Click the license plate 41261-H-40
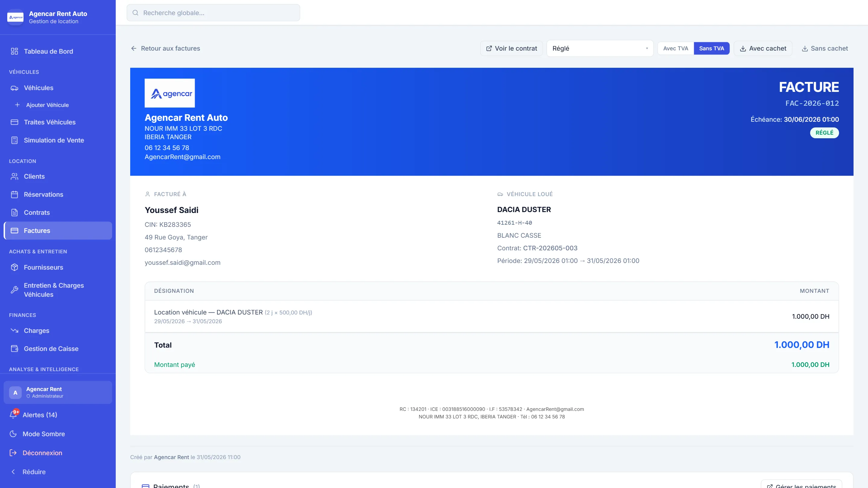 coord(514,223)
